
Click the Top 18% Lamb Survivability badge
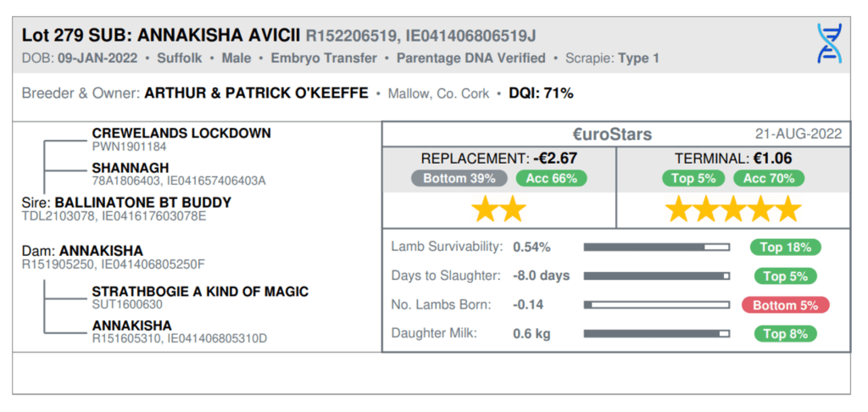tap(785, 248)
